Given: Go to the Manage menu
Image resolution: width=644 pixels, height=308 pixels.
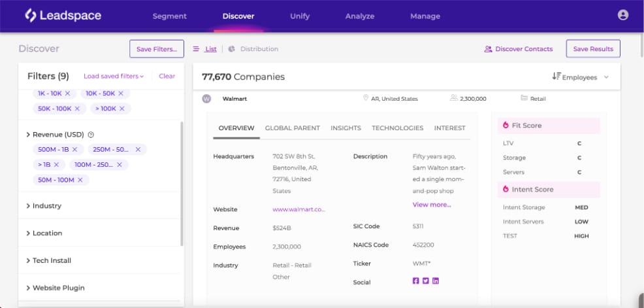Looking at the screenshot, I should tap(425, 16).
